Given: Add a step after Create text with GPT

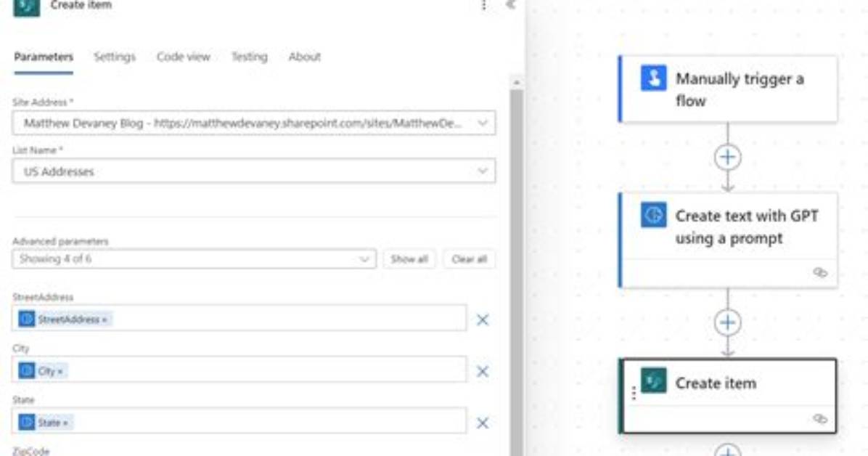Looking at the screenshot, I should click(x=727, y=322).
